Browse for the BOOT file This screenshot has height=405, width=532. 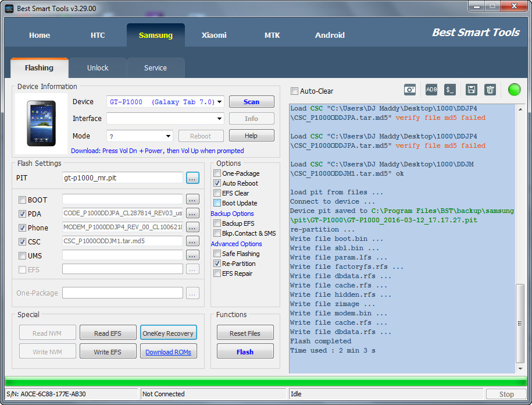click(x=192, y=200)
